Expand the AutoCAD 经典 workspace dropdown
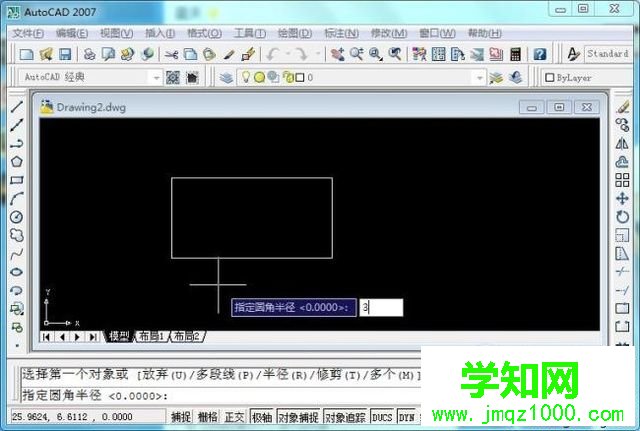Viewport: 640px width, 431px height. [156, 77]
